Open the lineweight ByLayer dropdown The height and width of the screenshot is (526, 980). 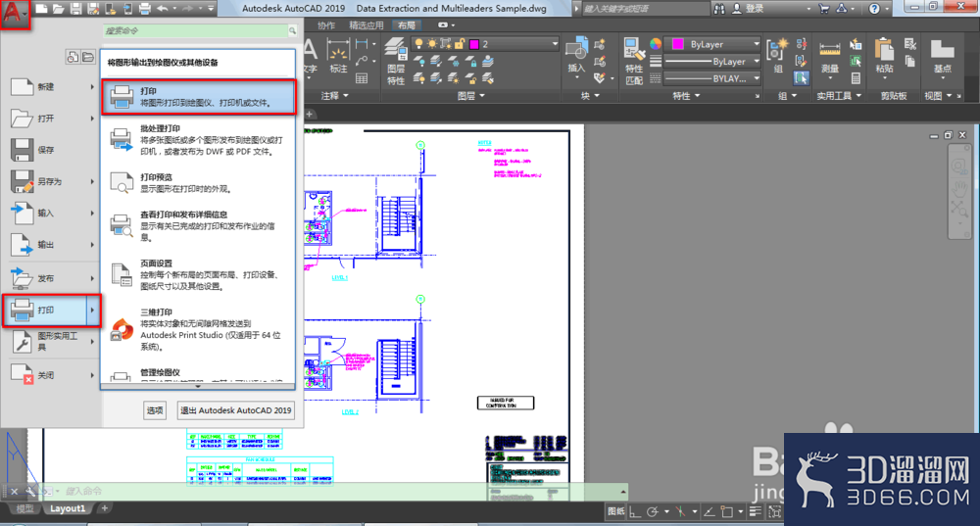click(x=712, y=62)
